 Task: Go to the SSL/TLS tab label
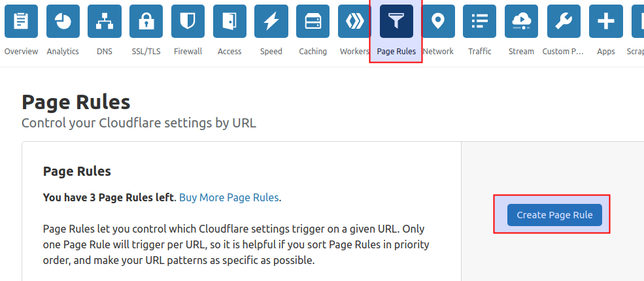pos(146,52)
